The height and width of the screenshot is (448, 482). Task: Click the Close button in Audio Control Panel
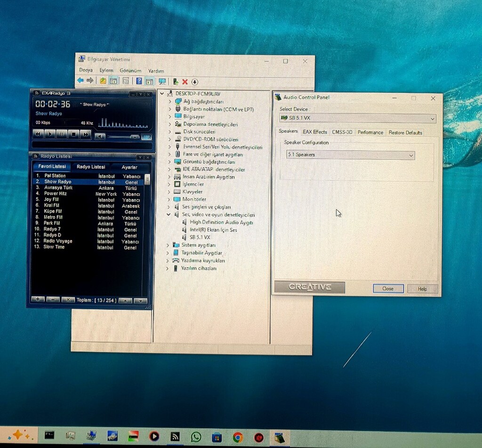[388, 288]
